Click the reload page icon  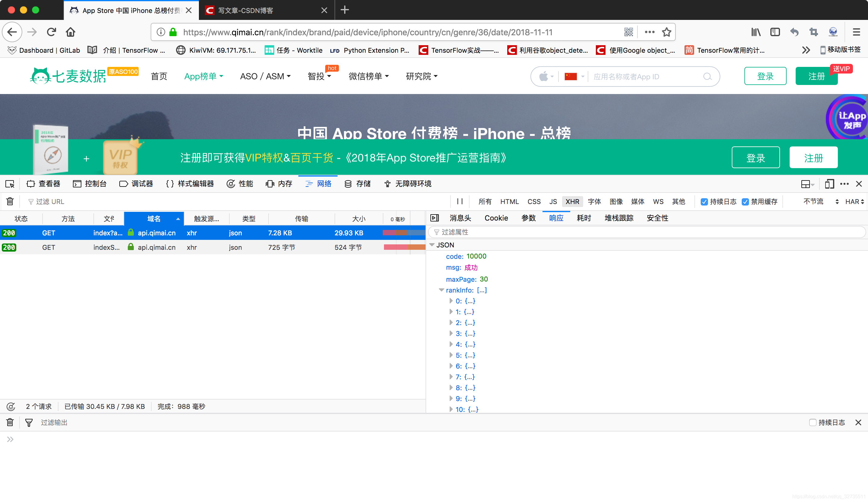pyautogui.click(x=52, y=32)
